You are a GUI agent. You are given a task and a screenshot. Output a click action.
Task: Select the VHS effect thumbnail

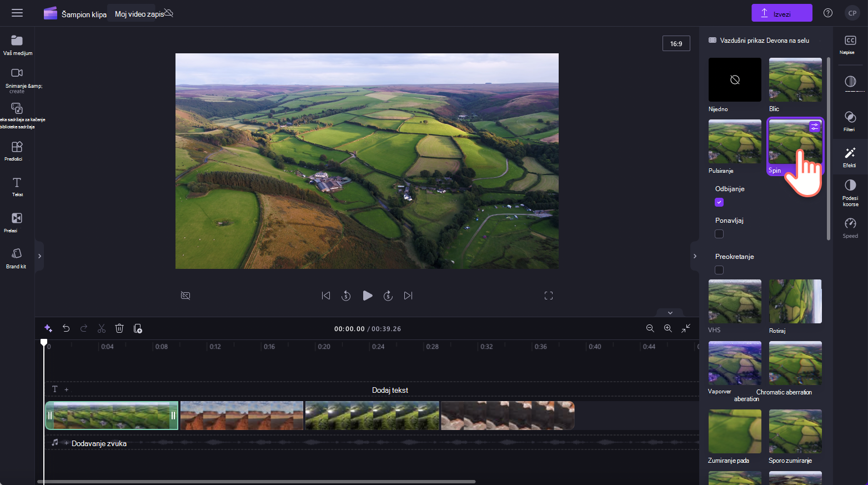(735, 301)
